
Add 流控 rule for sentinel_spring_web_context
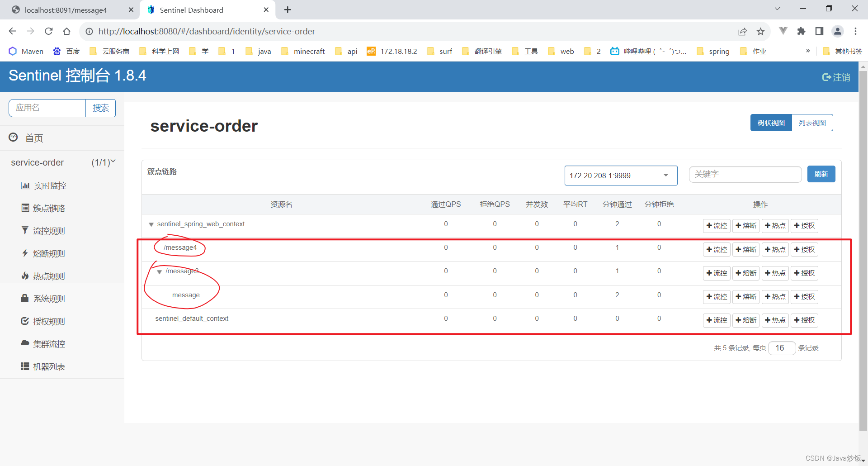pyautogui.click(x=717, y=225)
